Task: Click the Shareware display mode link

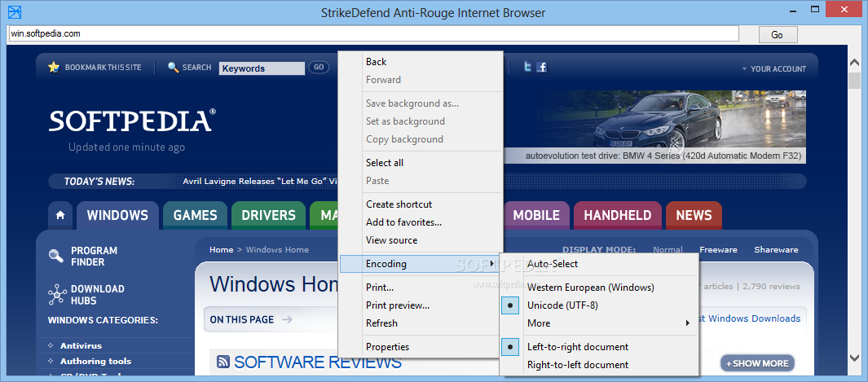Action: pyautogui.click(x=776, y=250)
